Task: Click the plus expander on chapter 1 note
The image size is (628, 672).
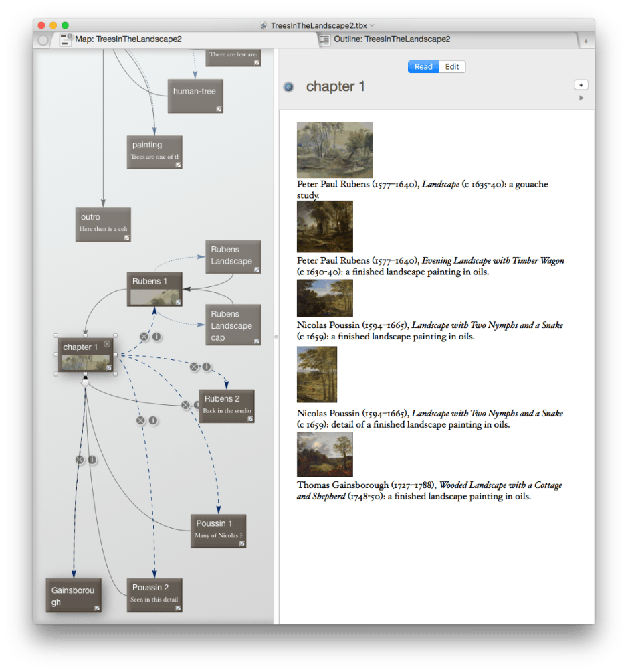Action: pos(107,343)
